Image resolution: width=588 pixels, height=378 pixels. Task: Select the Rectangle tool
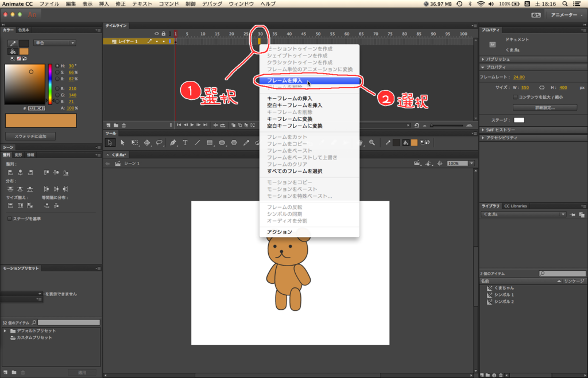(x=210, y=143)
